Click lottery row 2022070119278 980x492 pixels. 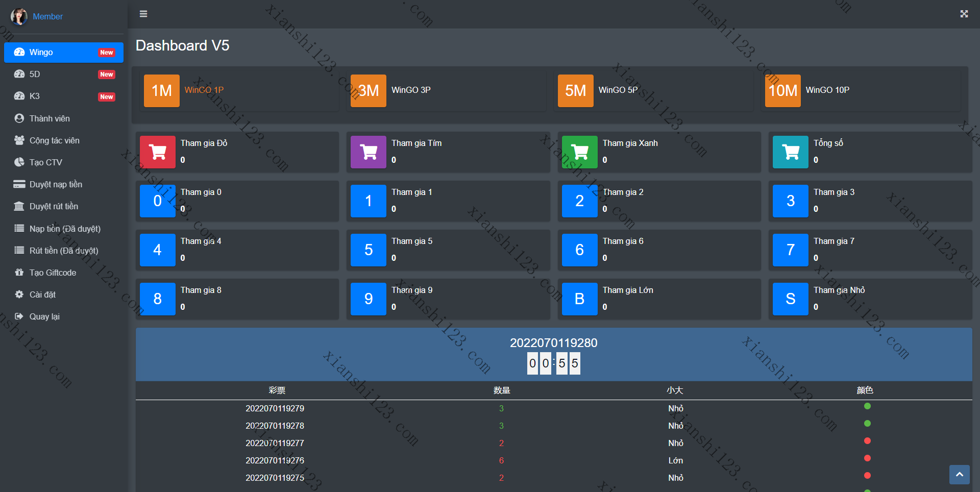point(554,426)
